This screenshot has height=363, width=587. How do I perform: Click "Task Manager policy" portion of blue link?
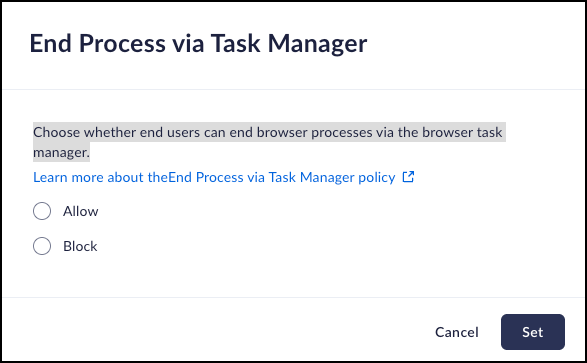click(332, 177)
